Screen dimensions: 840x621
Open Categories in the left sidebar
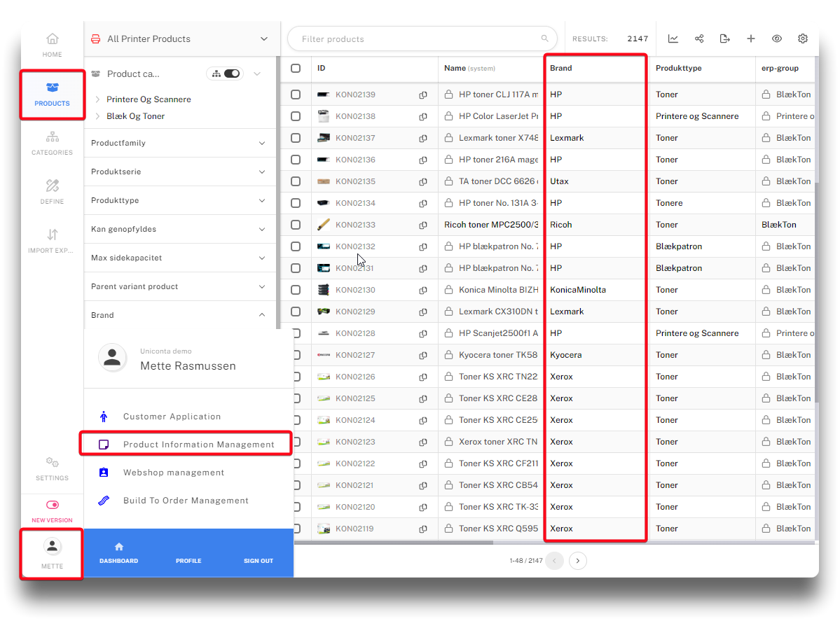(52, 143)
